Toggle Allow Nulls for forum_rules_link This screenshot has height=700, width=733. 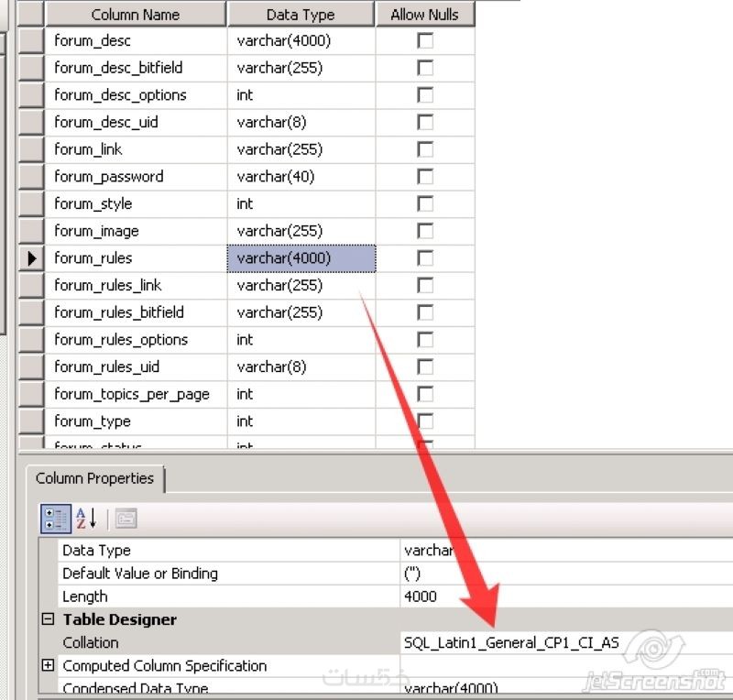click(425, 285)
